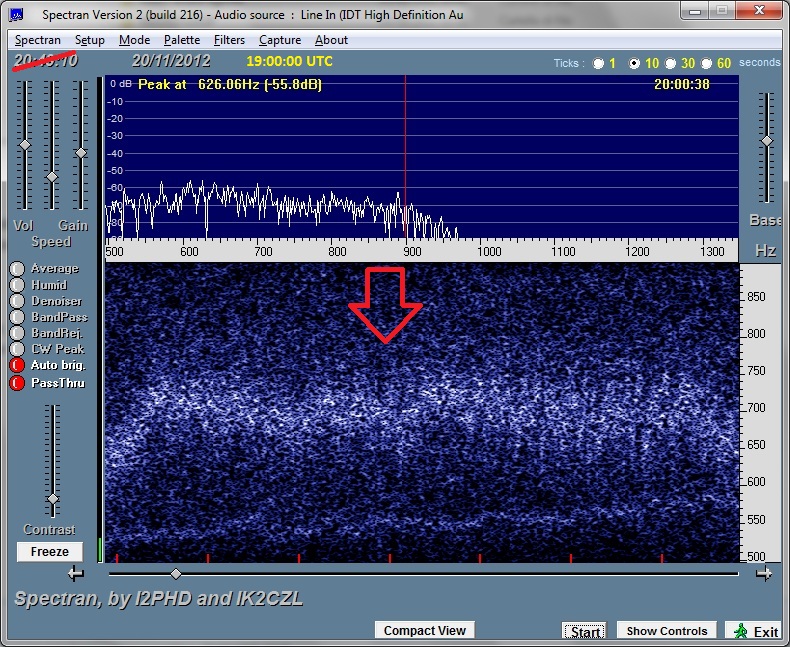Click the right scroll arrow icon
This screenshot has height=647, width=790.
(764, 574)
